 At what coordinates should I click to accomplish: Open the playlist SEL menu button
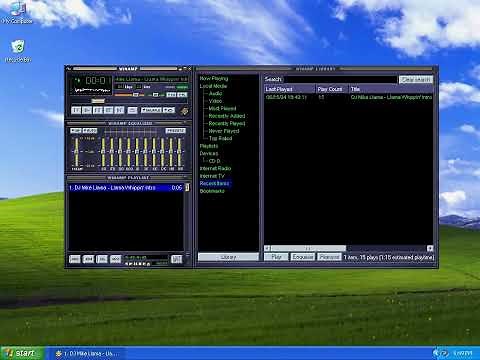[102, 259]
